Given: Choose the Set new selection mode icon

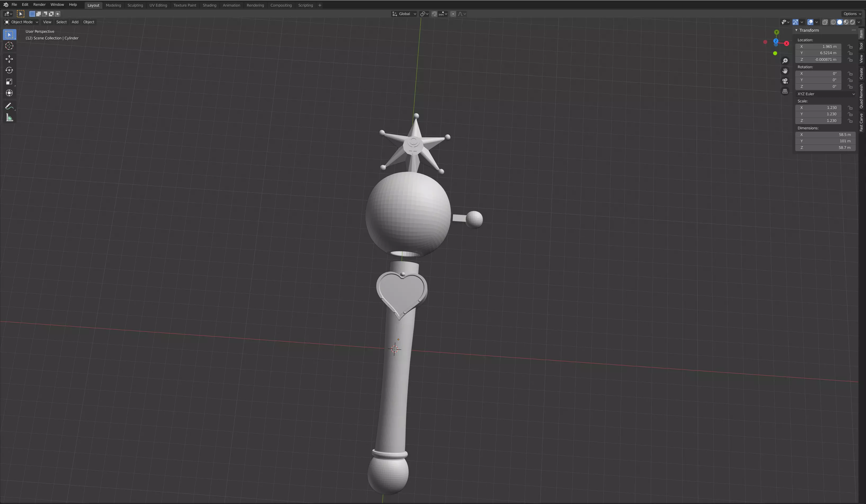Looking at the screenshot, I should [32, 14].
